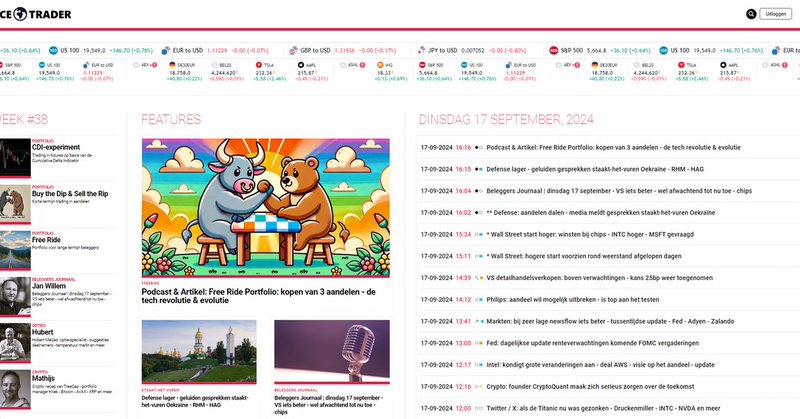Click marker icons beside the 16:15 timestamp
Screen dimensions: 800x419
(479, 169)
